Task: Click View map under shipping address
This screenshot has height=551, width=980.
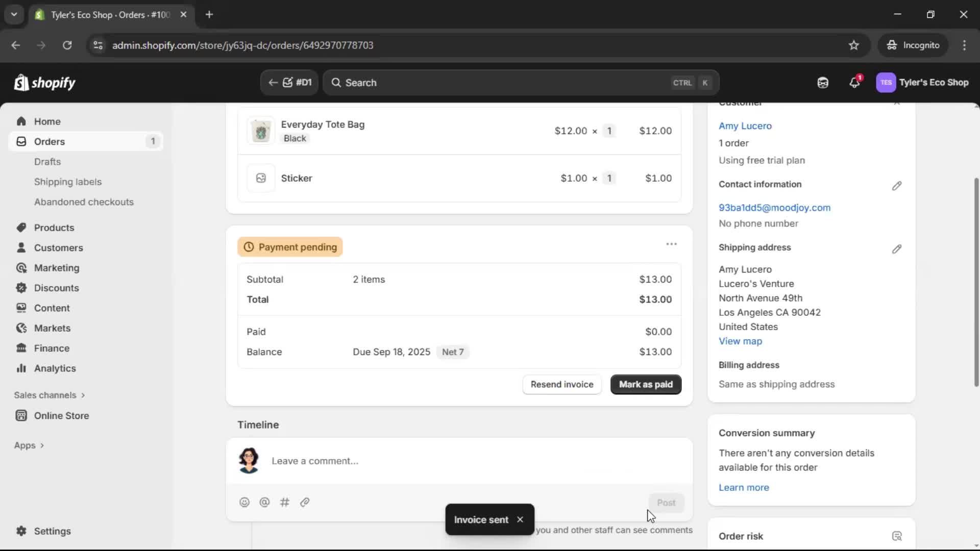Action: pos(740,341)
